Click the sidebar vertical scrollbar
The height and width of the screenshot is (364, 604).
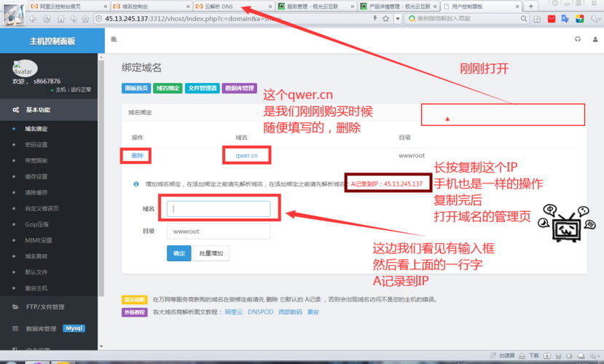[x=101, y=177]
